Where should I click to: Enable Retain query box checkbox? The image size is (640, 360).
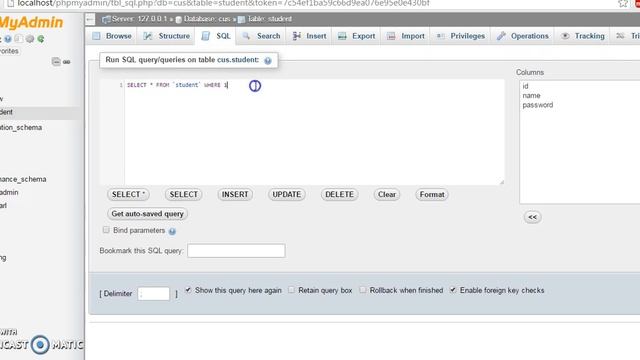click(x=291, y=290)
